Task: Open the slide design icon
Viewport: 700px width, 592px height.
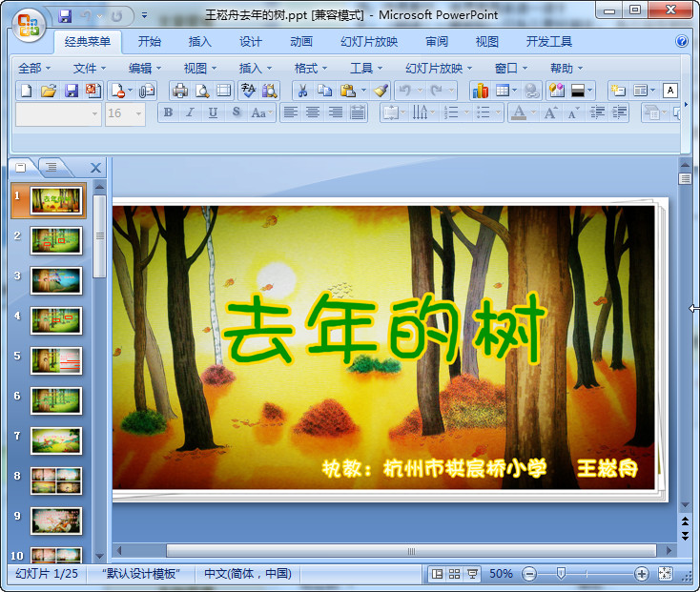Action: (557, 91)
